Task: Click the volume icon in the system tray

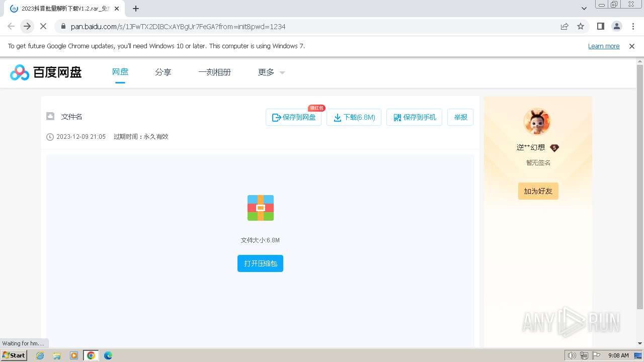Action: 572,355
